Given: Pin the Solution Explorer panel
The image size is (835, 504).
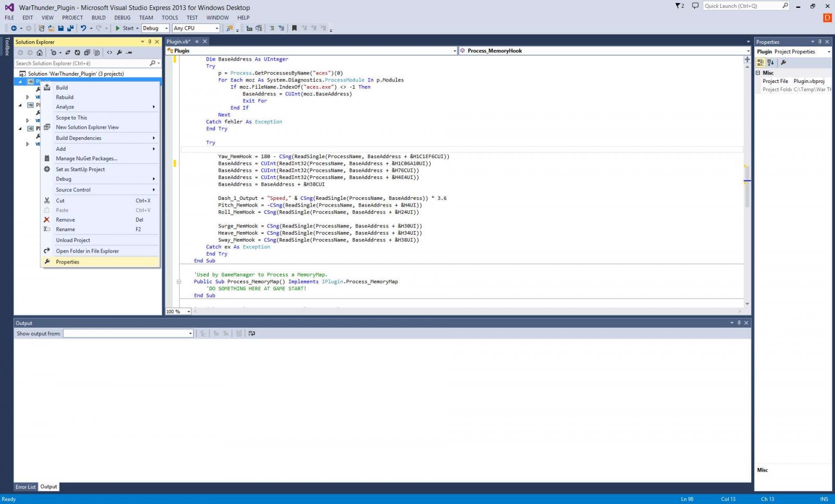Looking at the screenshot, I should pos(150,42).
